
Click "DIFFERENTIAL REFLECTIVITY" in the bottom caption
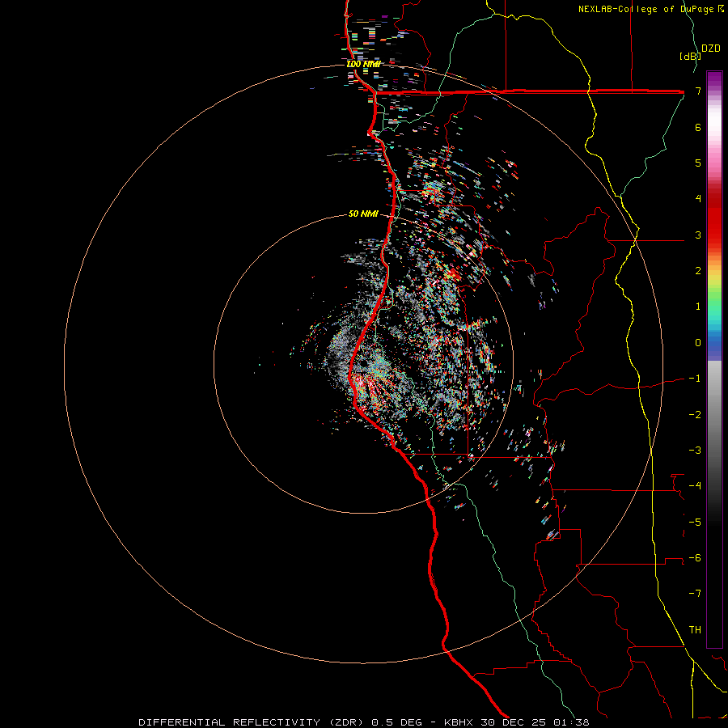(230, 722)
